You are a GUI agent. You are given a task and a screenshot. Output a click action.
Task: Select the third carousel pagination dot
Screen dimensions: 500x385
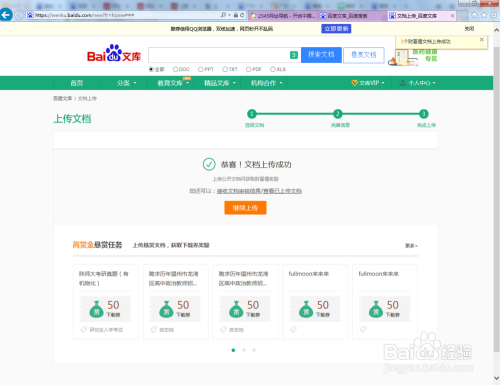[x=254, y=350]
